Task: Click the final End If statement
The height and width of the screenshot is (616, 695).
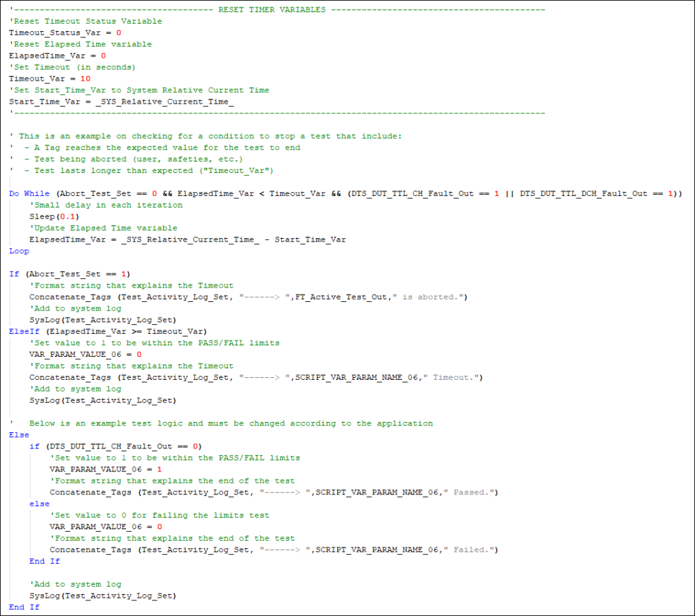Action: point(23,607)
